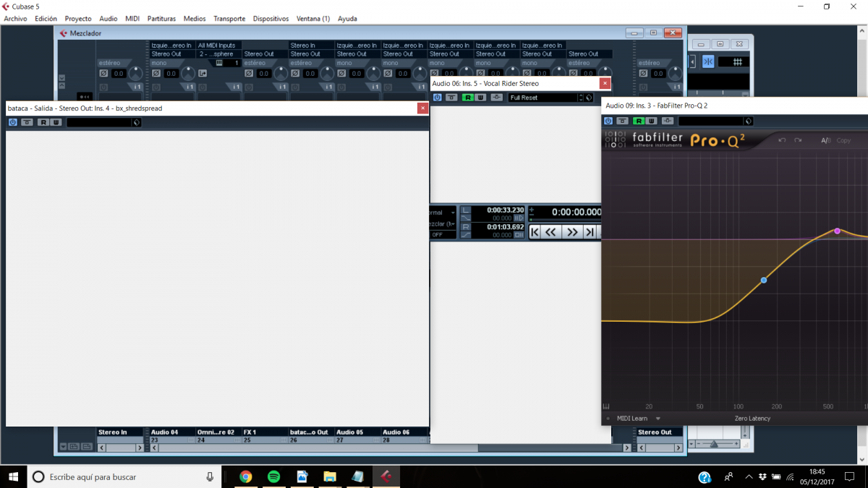Open 2 - ...sphere MIDI output dropdown

(x=218, y=53)
